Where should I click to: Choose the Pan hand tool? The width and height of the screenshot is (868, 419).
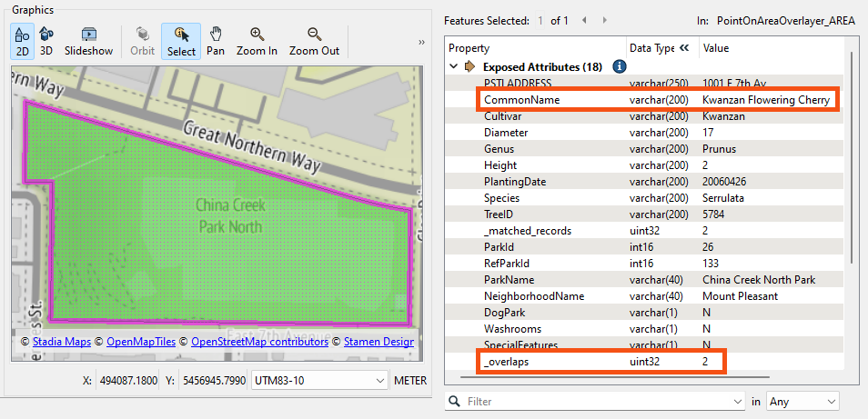click(x=216, y=41)
